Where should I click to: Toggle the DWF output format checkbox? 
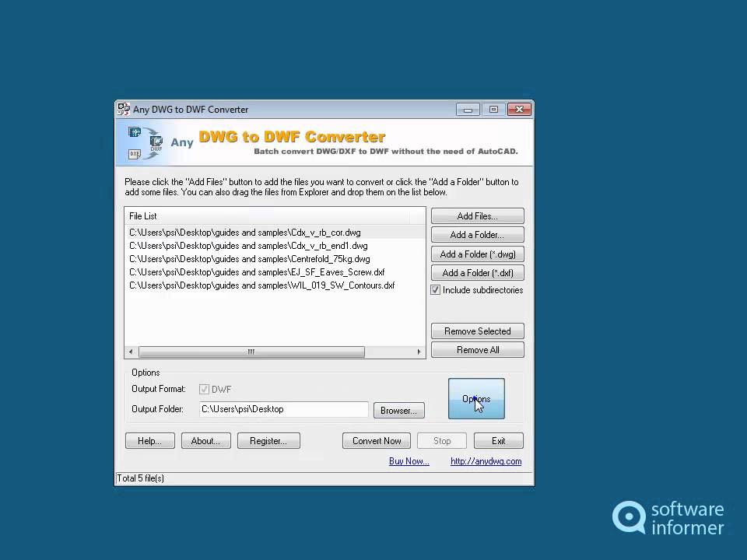tap(204, 389)
